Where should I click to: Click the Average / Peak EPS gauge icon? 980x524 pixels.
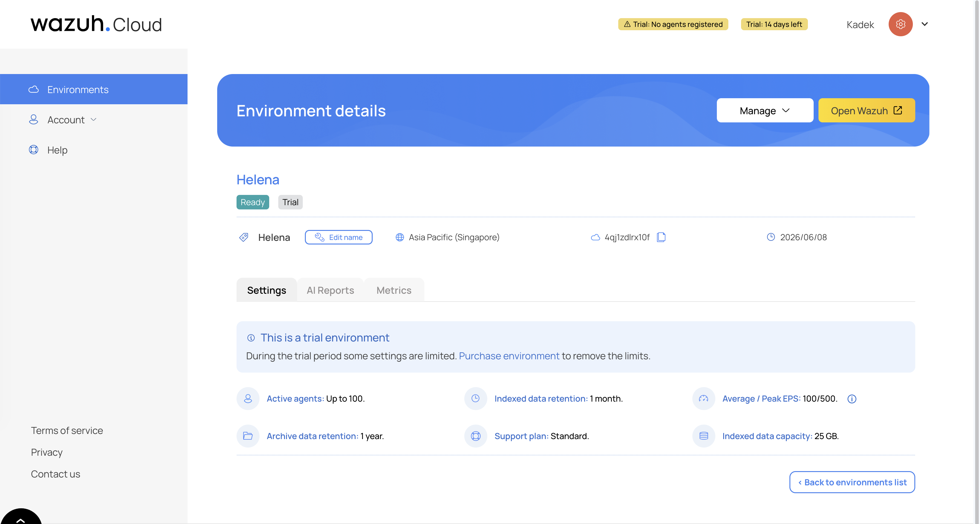click(x=704, y=398)
